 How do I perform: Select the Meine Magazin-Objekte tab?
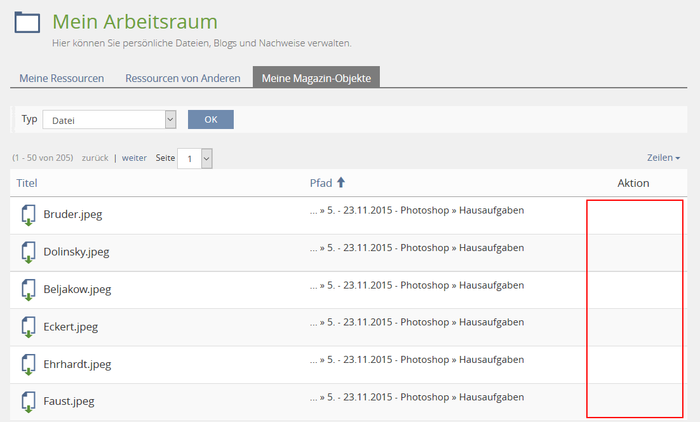point(316,78)
